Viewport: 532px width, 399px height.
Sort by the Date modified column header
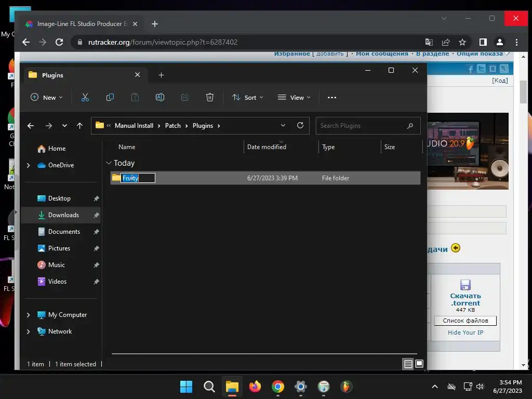point(267,147)
